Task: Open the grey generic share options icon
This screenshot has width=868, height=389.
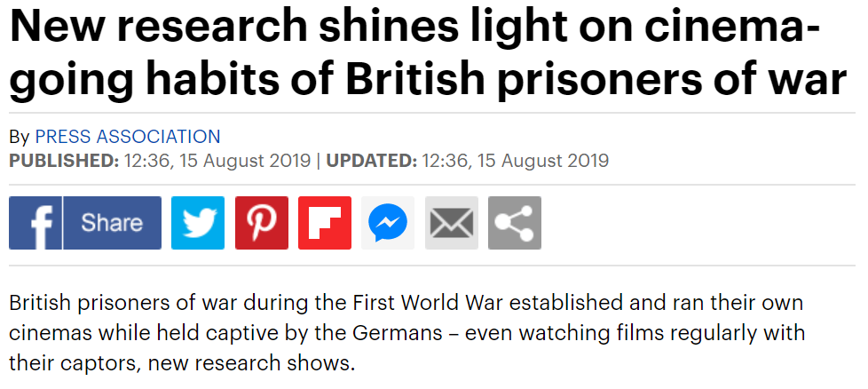Action: [x=515, y=223]
